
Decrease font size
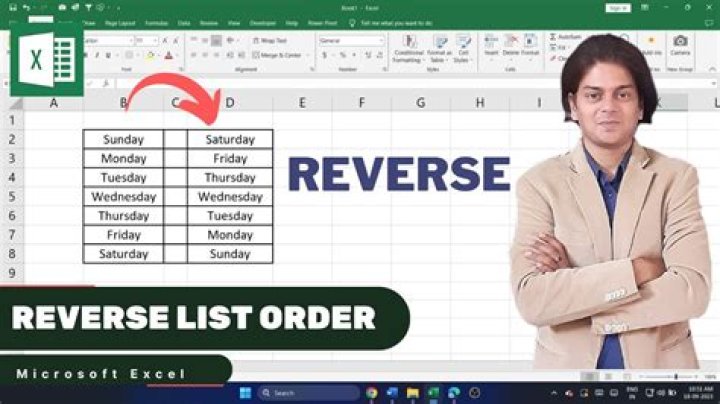pos(175,40)
